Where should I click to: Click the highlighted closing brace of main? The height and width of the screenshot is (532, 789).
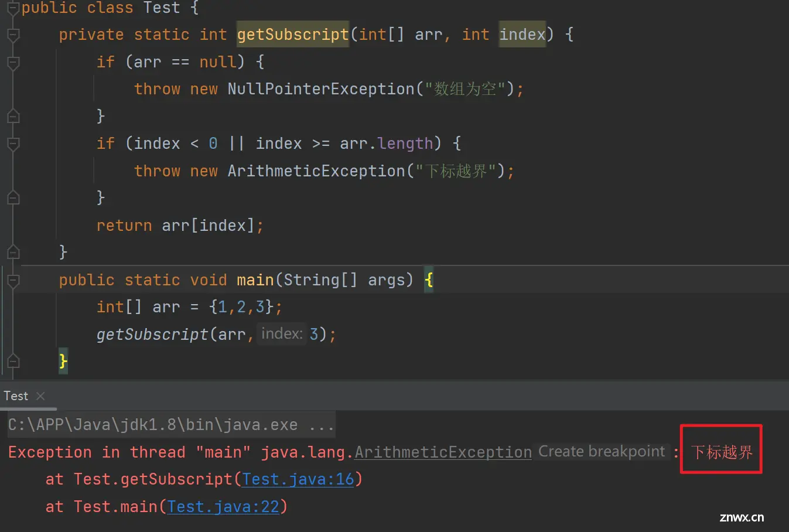point(63,361)
